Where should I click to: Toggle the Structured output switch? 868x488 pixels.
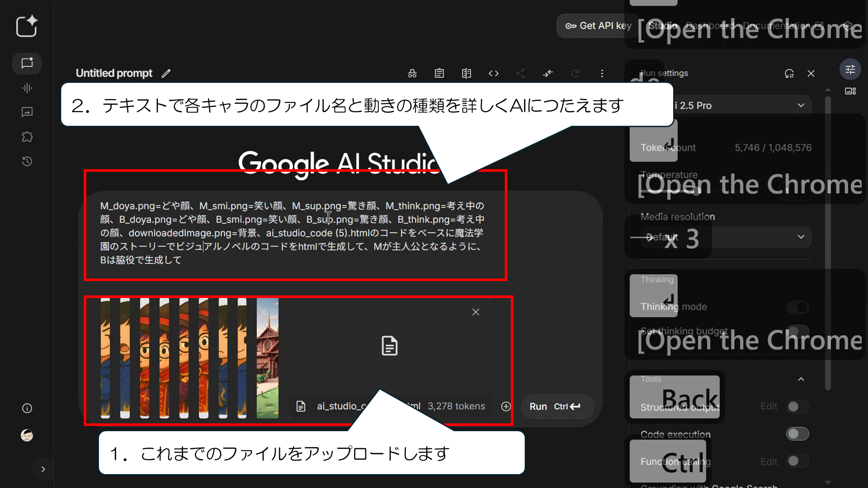pyautogui.click(x=797, y=406)
